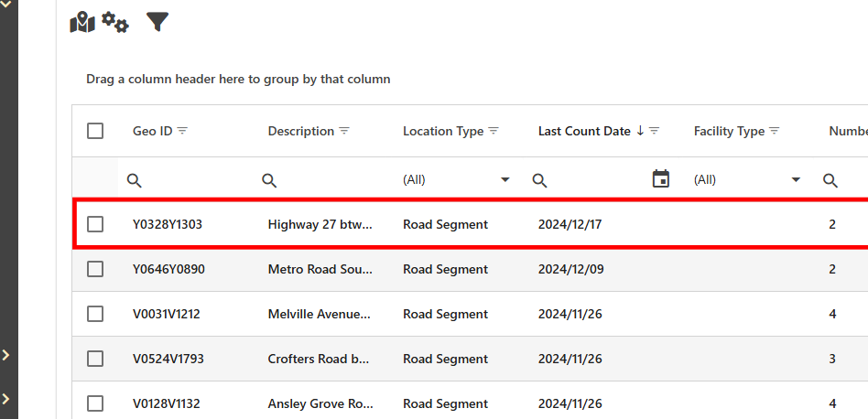868x419 pixels.
Task: Open Facility Type column filter menu icon
Action: pyautogui.click(x=775, y=131)
